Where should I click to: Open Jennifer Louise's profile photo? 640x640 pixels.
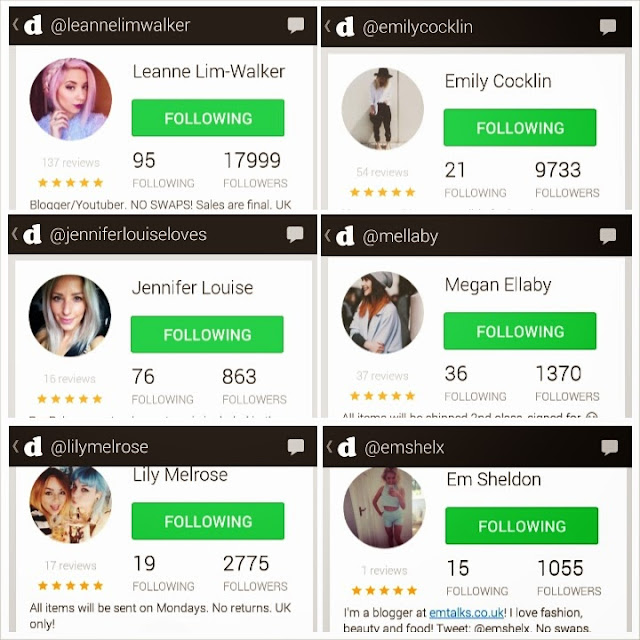coord(70,316)
